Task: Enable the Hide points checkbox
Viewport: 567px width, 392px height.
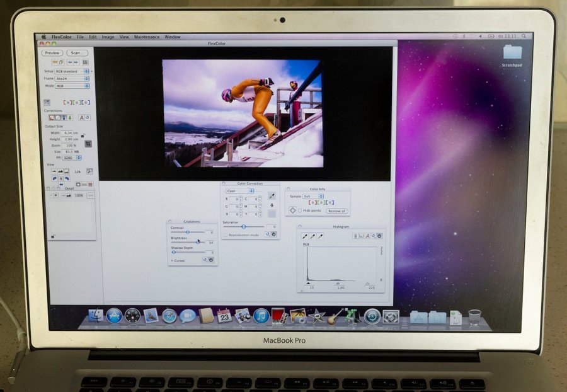Action: coord(301,210)
